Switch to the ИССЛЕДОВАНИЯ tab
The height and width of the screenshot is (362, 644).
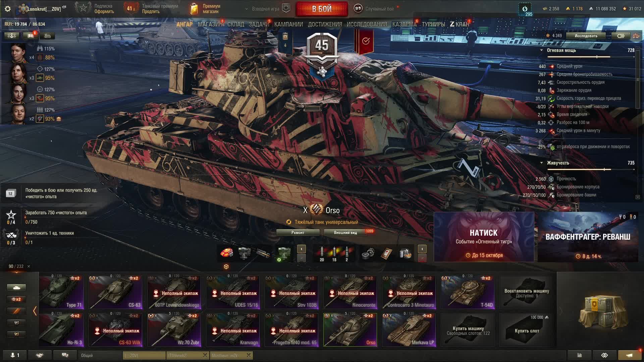coord(367,24)
